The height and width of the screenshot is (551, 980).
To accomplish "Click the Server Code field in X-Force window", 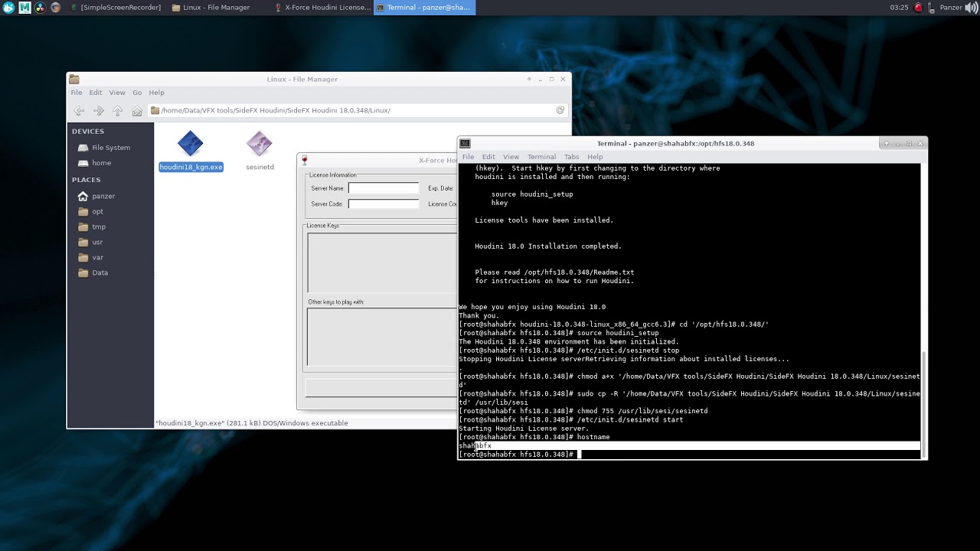I will pos(384,204).
